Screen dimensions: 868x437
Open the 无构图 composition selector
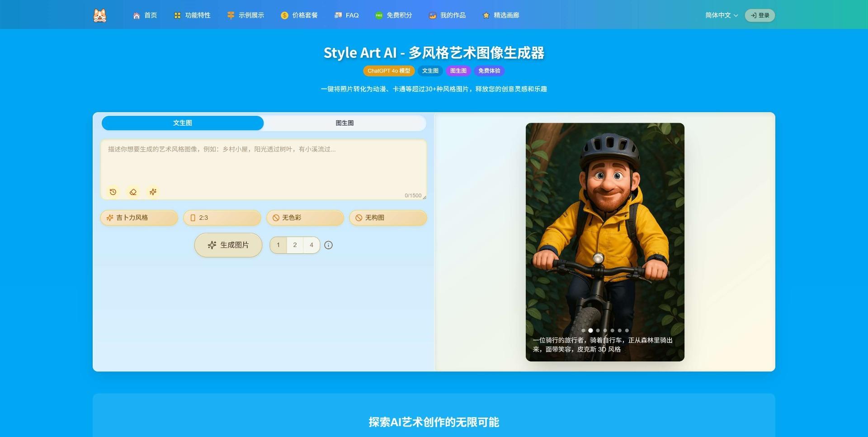click(x=388, y=218)
